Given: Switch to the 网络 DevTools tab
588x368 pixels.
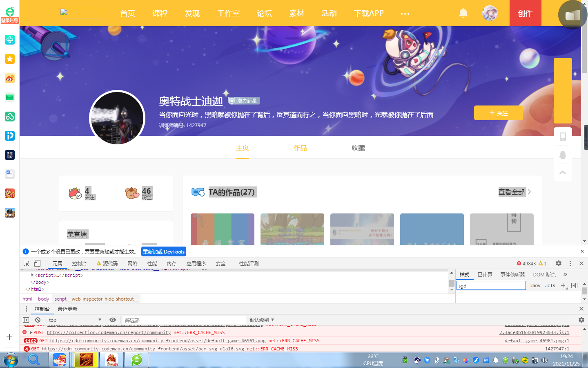Looking at the screenshot, I should pyautogui.click(x=132, y=264).
